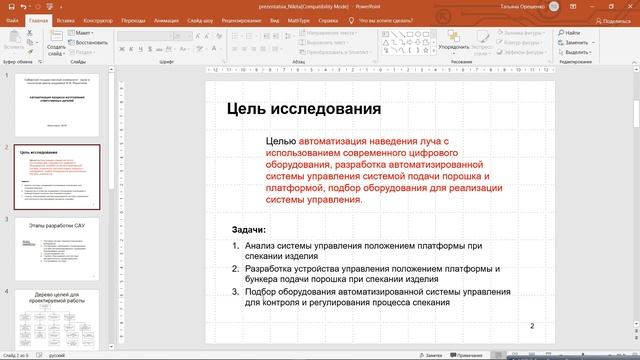Increase font size with the large A

click(198, 36)
